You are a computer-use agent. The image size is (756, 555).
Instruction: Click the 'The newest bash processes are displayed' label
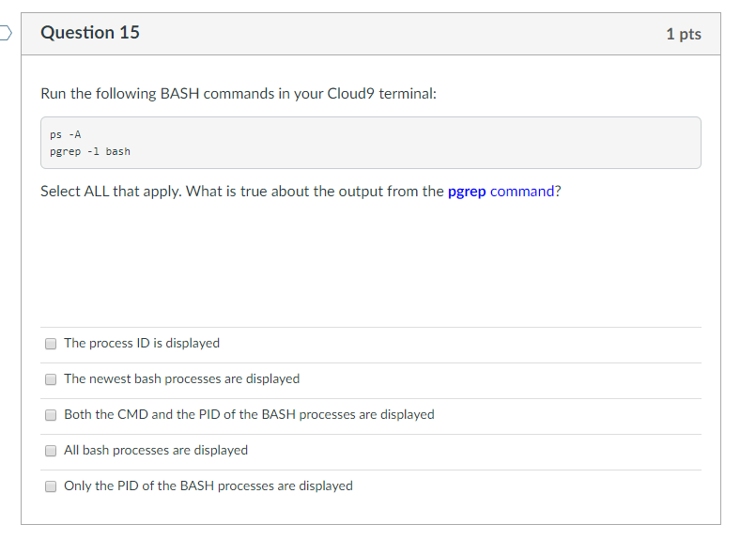point(182,378)
